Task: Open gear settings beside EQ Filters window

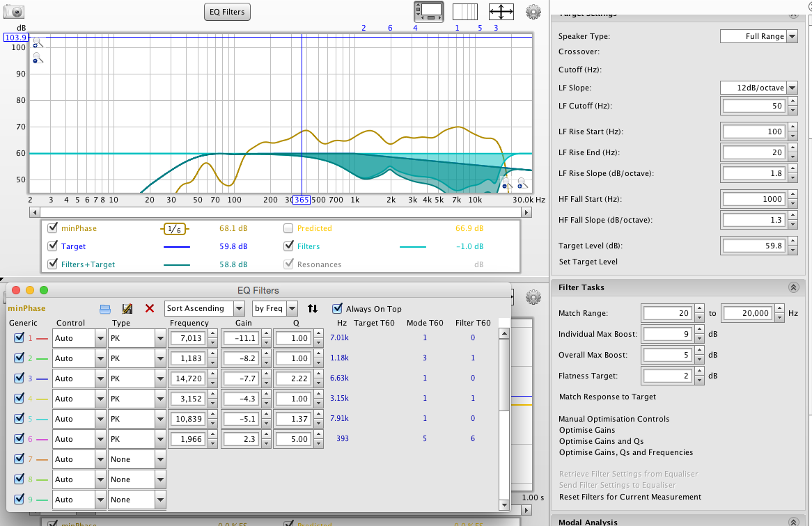Action: 533,297
